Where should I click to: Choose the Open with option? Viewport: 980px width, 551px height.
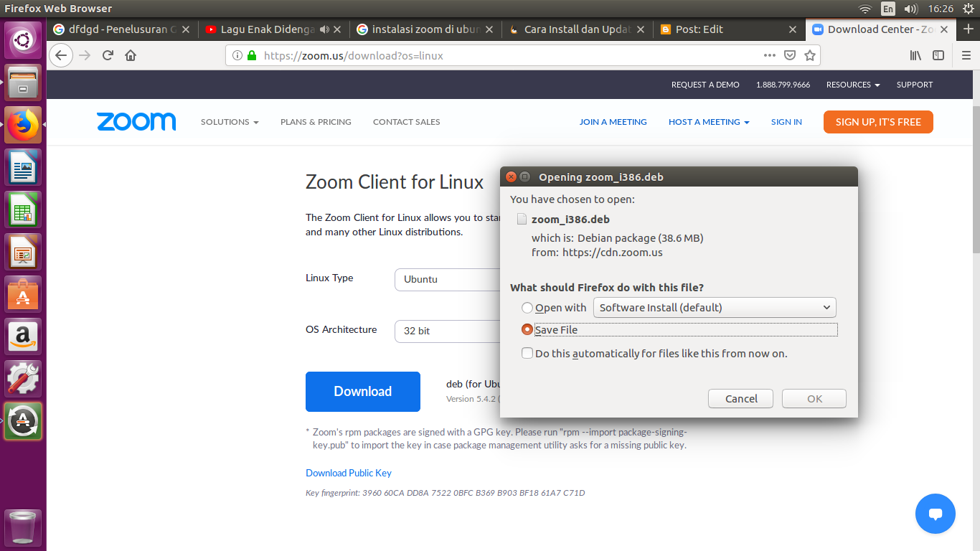(x=528, y=307)
